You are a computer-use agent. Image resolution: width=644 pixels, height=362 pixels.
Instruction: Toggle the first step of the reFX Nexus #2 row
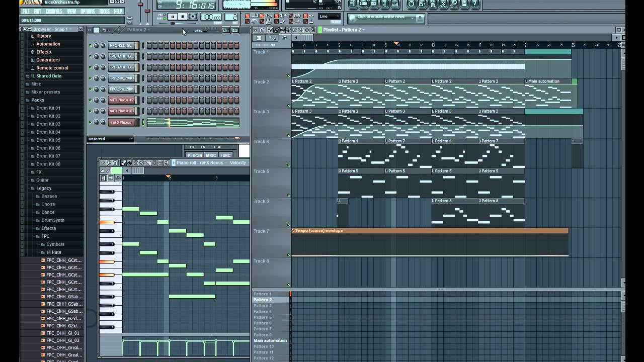(x=149, y=100)
